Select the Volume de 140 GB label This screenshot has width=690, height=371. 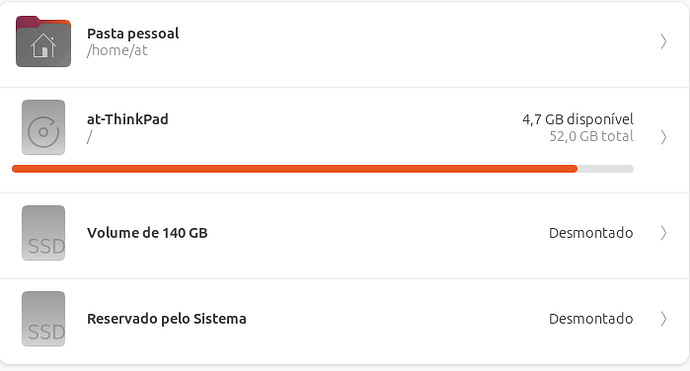(x=147, y=233)
